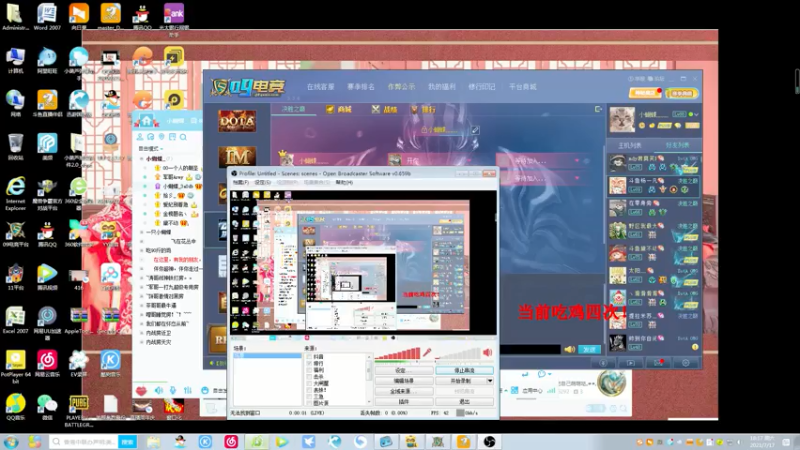
Task: Adjust desktop volume bar in OBS
Action: point(458,353)
